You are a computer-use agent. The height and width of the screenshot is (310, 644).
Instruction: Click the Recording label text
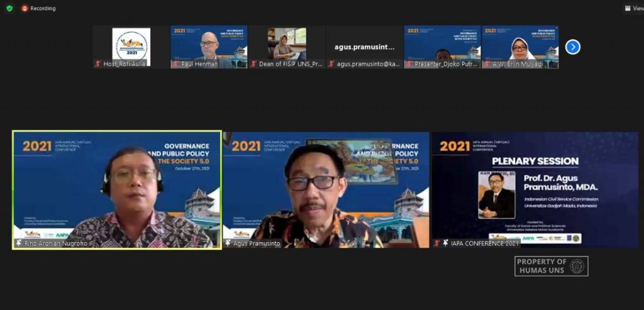(x=43, y=8)
